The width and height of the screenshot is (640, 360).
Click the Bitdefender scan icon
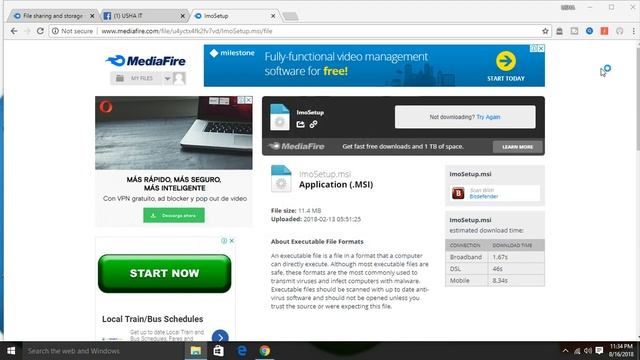click(458, 193)
